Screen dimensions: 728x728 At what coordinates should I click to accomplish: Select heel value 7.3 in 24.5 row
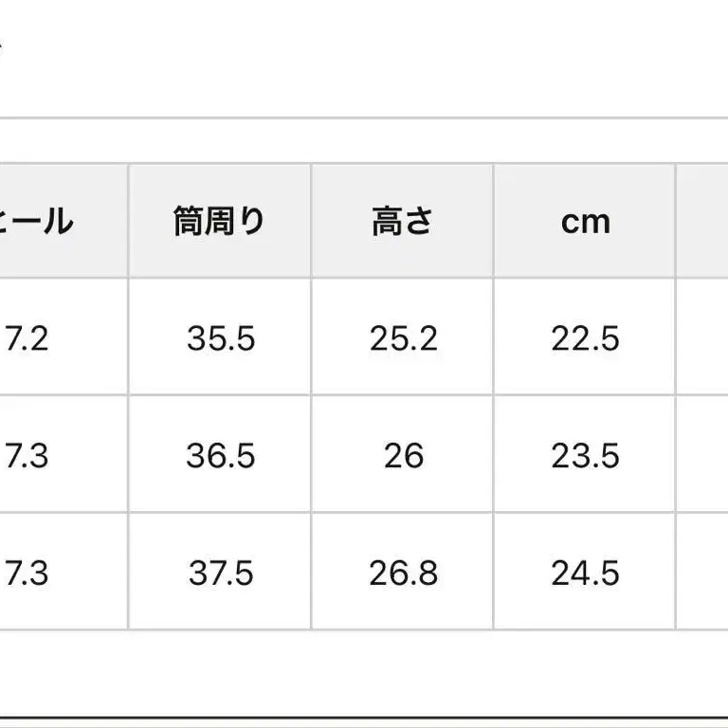28,573
